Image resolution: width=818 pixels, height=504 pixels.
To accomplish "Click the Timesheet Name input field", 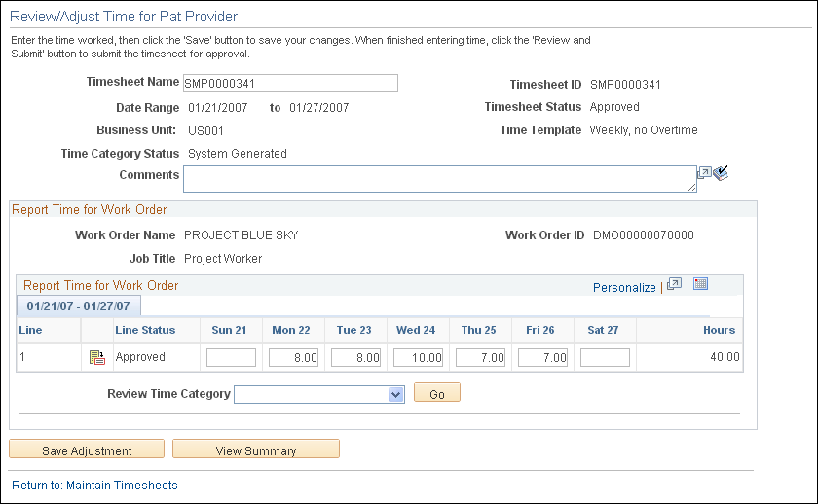I will (290, 84).
